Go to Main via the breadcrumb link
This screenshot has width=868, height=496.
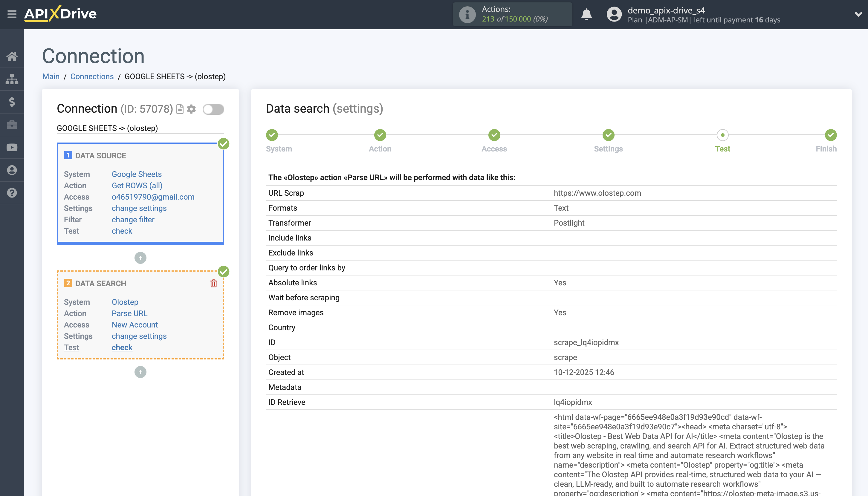[51, 76]
